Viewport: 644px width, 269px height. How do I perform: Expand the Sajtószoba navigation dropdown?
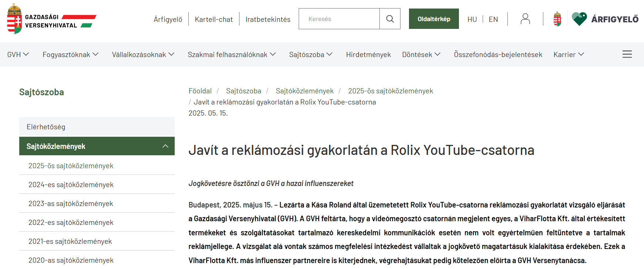(x=311, y=54)
